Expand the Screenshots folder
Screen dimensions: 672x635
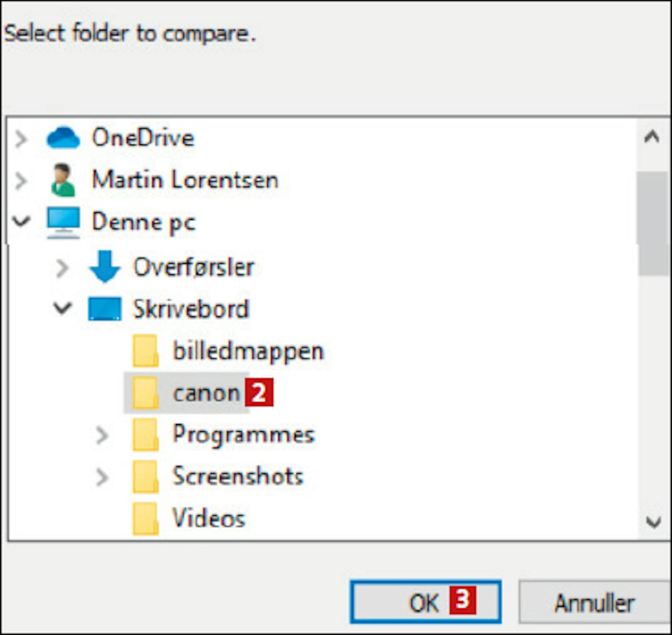click(102, 477)
